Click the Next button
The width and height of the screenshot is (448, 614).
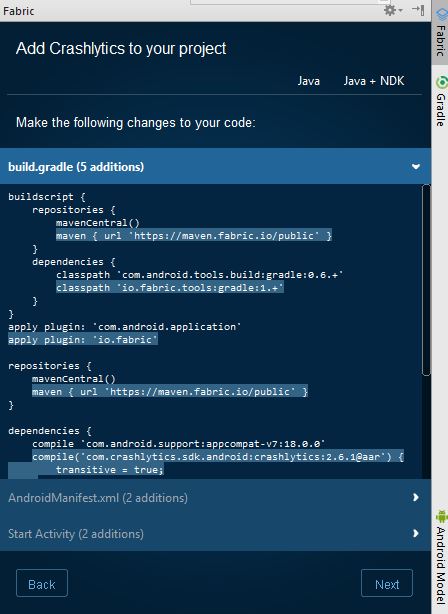point(387,583)
